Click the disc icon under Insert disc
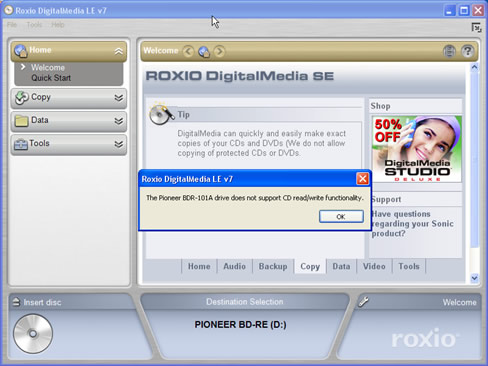The image size is (488, 366). point(33,333)
